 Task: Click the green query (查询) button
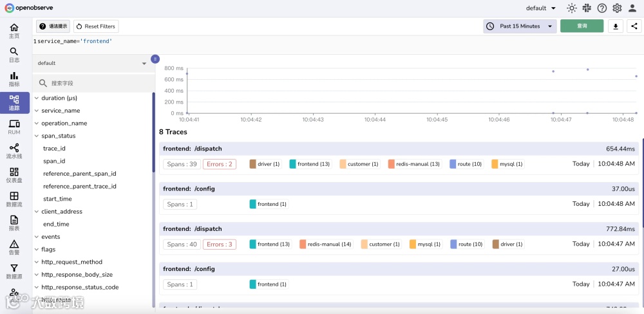pyautogui.click(x=582, y=26)
